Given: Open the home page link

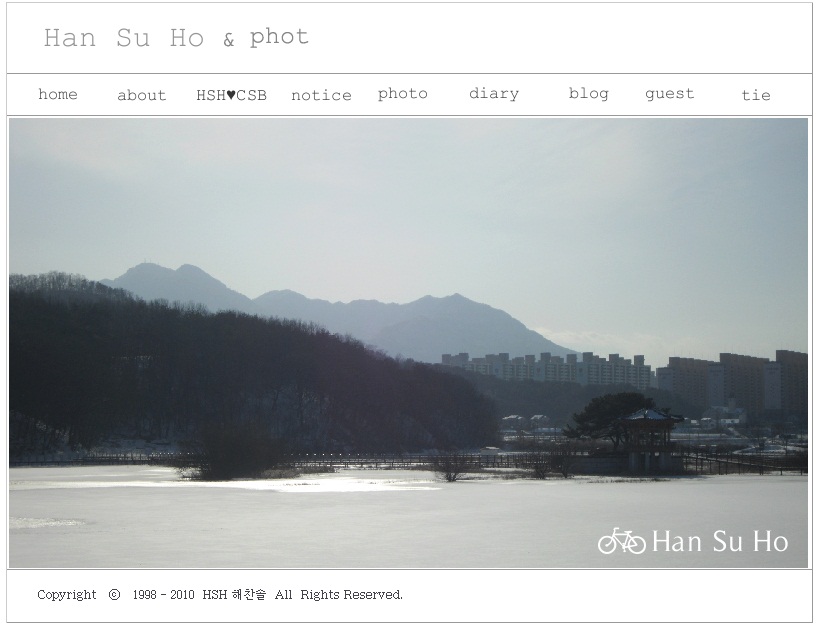Looking at the screenshot, I should point(58,94).
